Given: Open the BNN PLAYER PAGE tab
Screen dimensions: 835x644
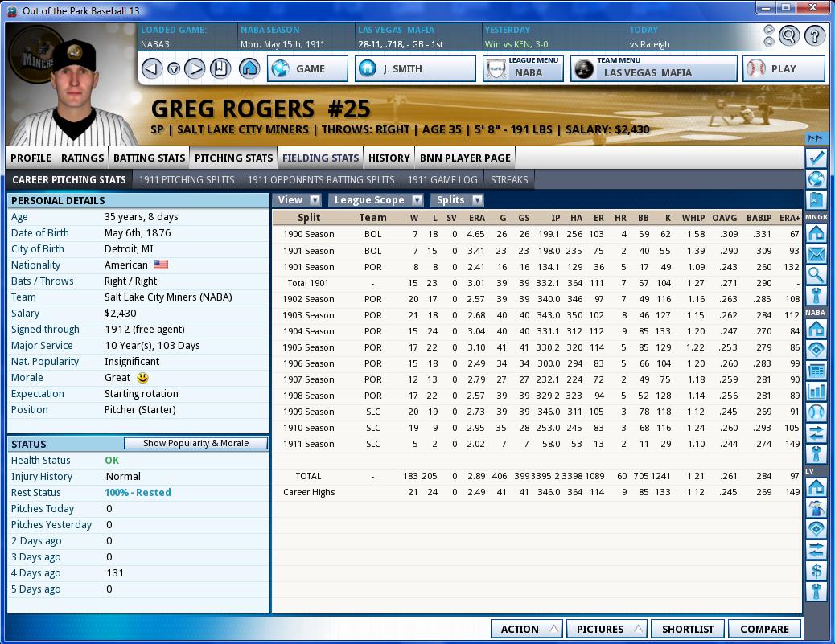Looking at the screenshot, I should (x=465, y=158).
